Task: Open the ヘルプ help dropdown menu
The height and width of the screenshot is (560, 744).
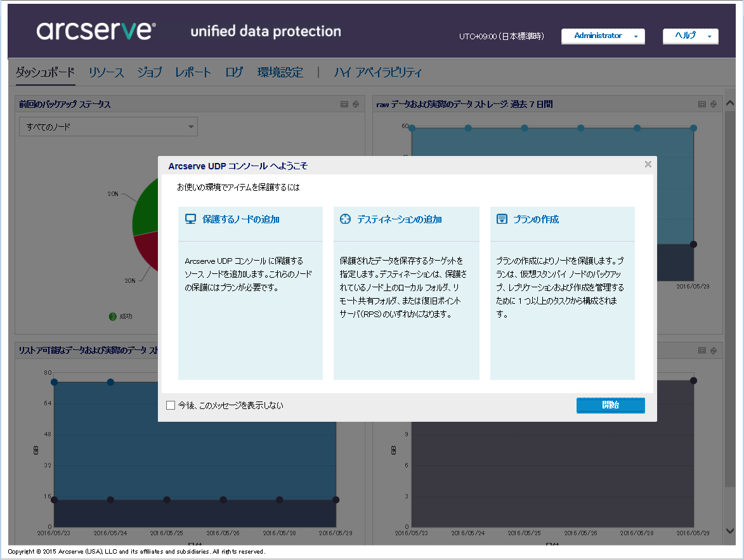Action: (x=690, y=36)
